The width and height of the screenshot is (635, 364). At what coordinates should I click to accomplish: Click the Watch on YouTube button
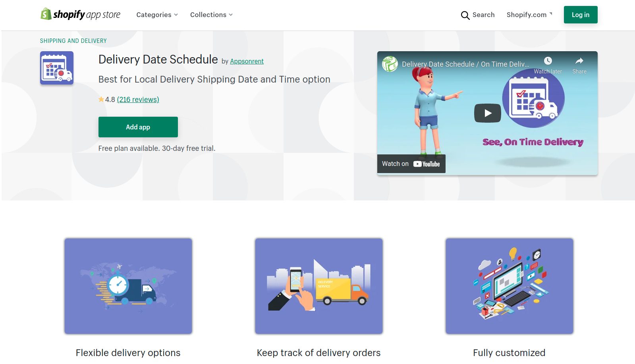pyautogui.click(x=411, y=164)
